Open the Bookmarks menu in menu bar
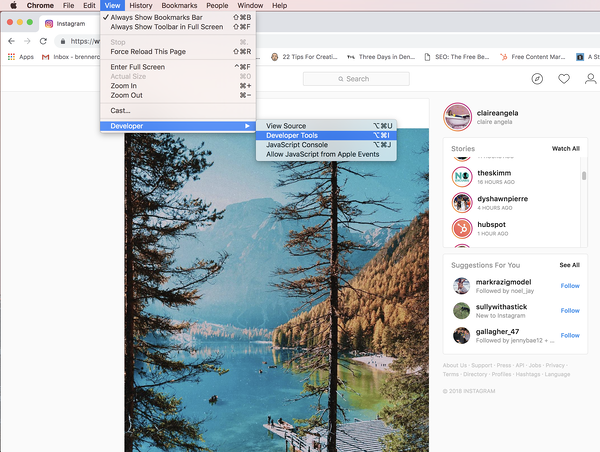Viewport: 600px width, 452px height. pos(179,6)
